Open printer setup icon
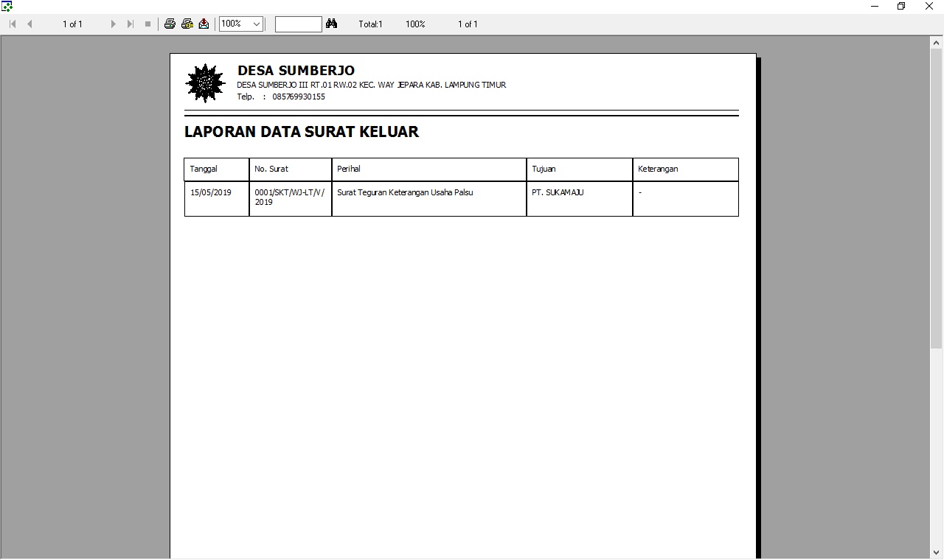Image resolution: width=944 pixels, height=560 pixels. pyautogui.click(x=187, y=24)
